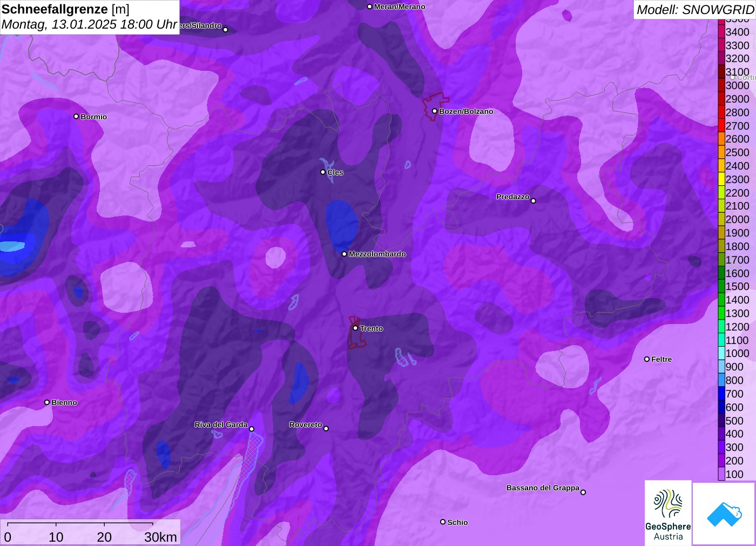Click the Schio town marker dot

pyautogui.click(x=443, y=522)
